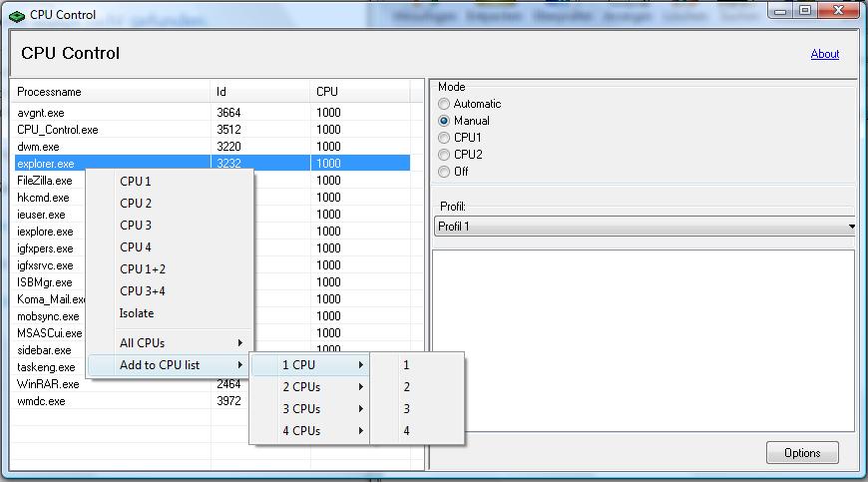Screen dimensions: 868x483
Task: Pick core 3 in the submenu
Action: coord(417,409)
